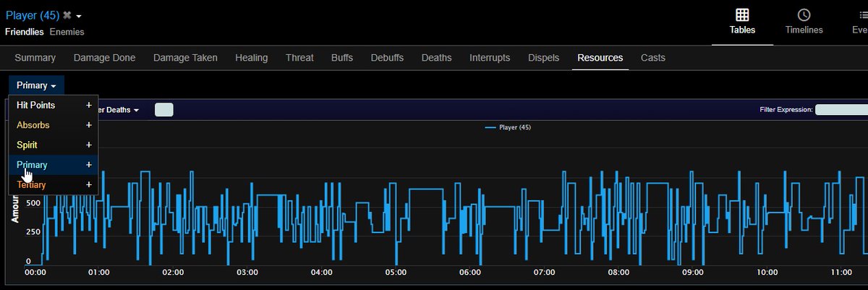Click the 10:00 time axis label
The width and height of the screenshot is (868, 290).
click(767, 273)
